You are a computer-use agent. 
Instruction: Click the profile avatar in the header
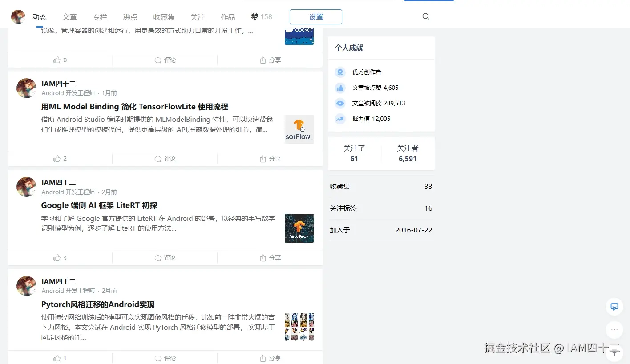(18, 17)
